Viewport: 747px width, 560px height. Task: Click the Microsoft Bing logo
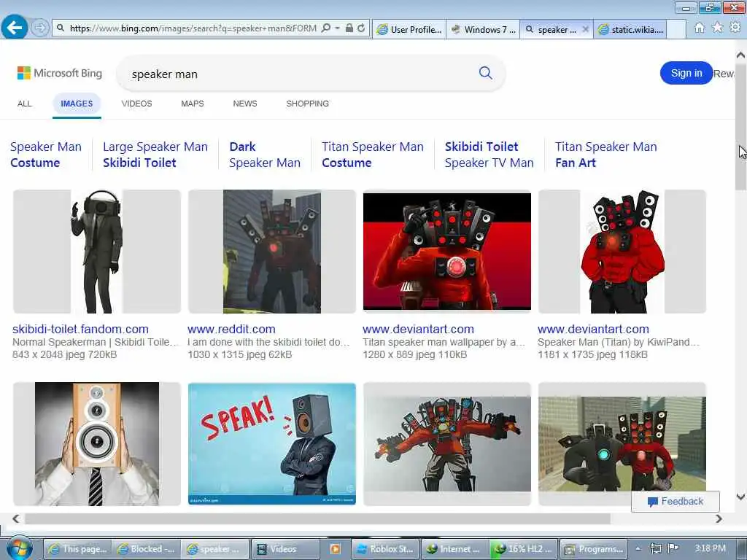coord(60,73)
